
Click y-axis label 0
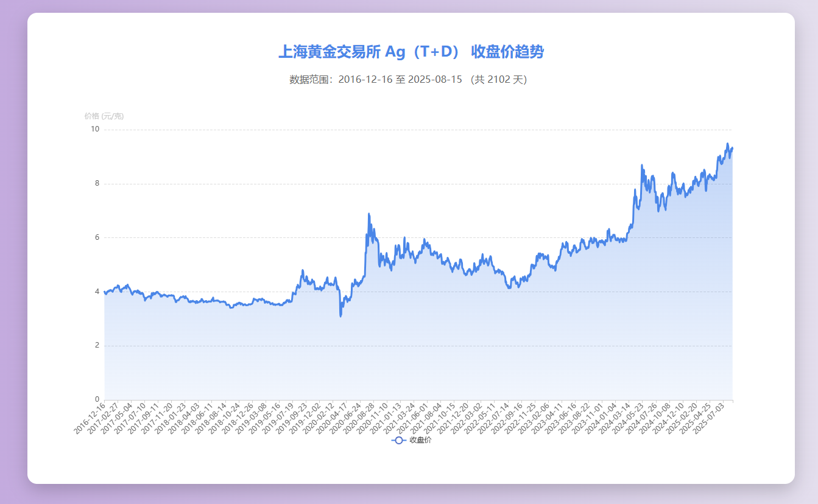click(97, 399)
